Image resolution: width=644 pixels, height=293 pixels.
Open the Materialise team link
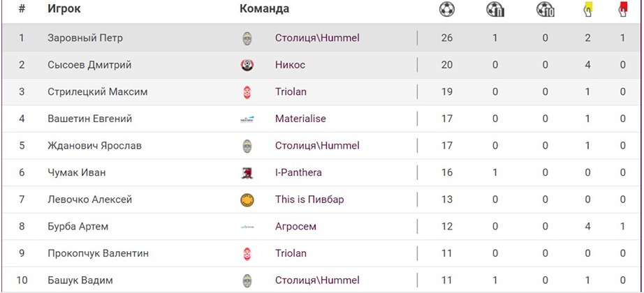[300, 119]
